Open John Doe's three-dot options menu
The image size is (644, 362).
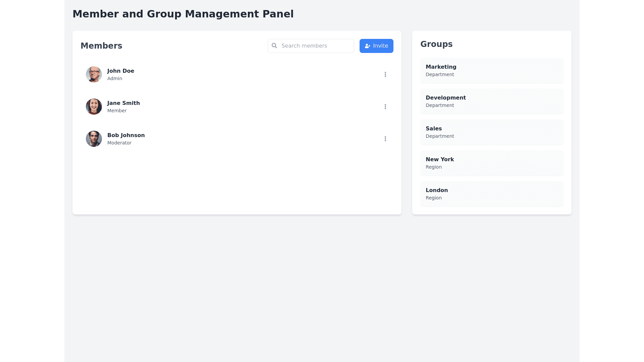[385, 74]
